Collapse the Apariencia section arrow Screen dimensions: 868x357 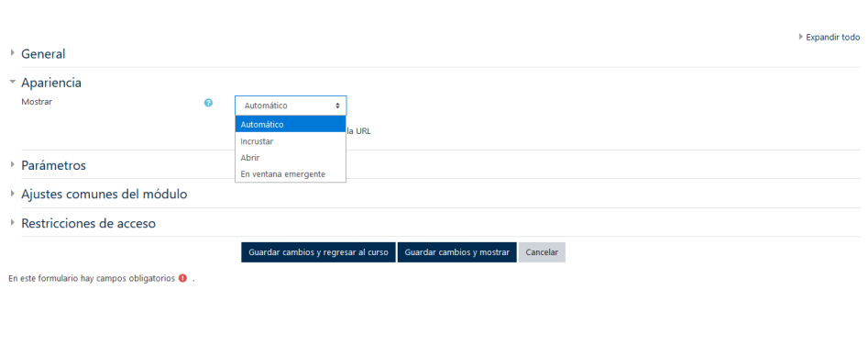(12, 82)
